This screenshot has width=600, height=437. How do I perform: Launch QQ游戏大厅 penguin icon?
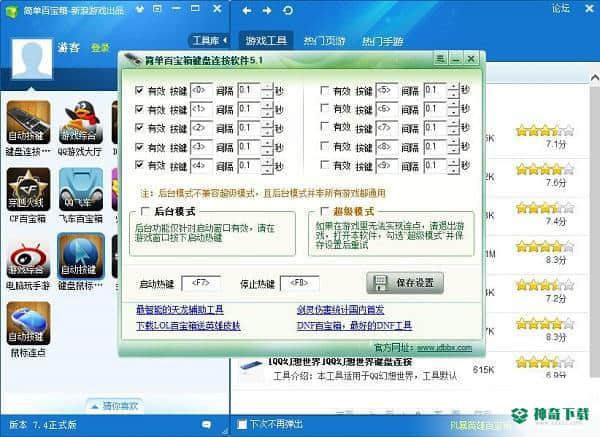point(81,122)
